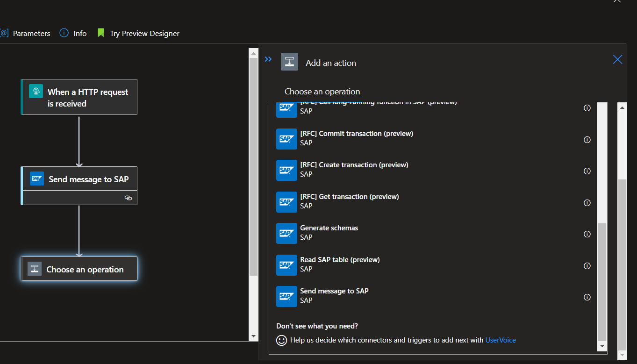Click the smiley feedback icon
Image resolution: width=637 pixels, height=364 pixels.
pyautogui.click(x=281, y=340)
